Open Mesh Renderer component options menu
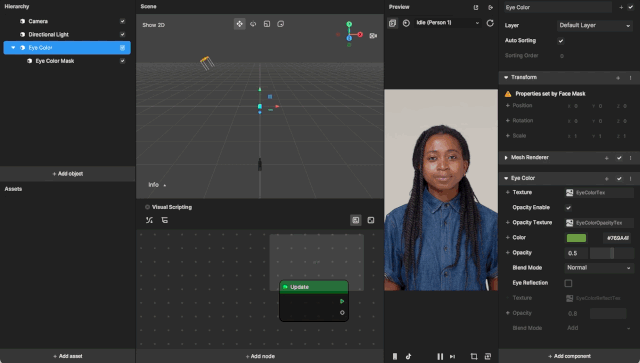Image resolution: width=640 pixels, height=363 pixels. click(x=630, y=158)
